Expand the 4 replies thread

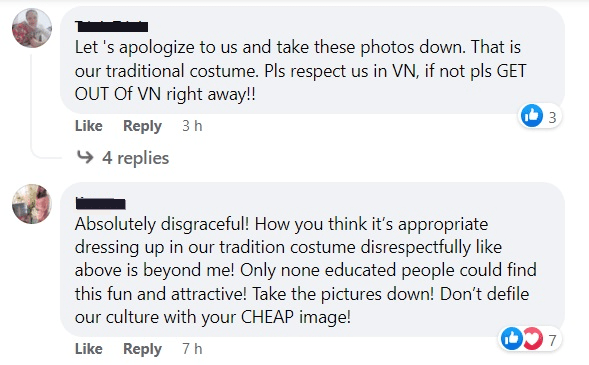click(135, 158)
